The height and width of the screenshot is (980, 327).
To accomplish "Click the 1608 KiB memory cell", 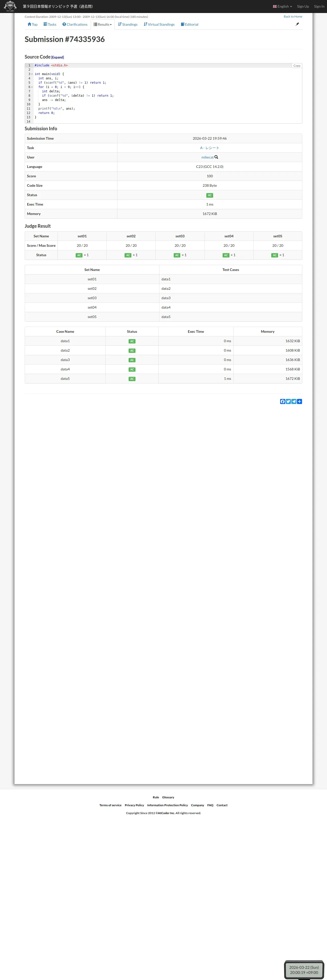I will [268, 350].
